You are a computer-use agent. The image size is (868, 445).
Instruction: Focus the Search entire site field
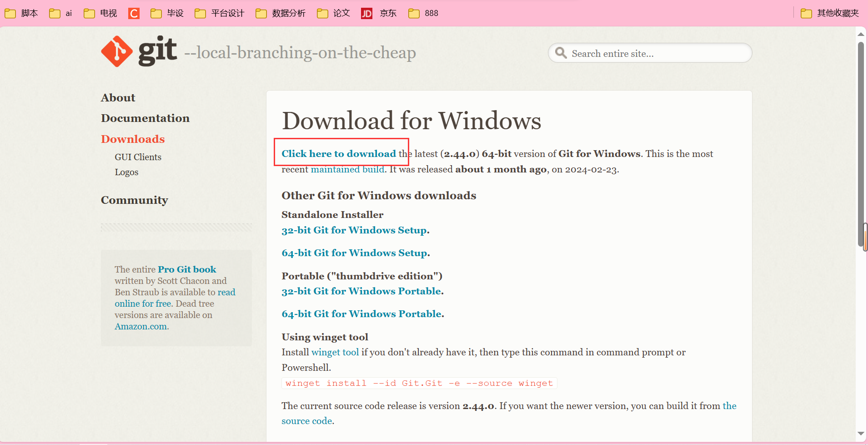pos(650,53)
